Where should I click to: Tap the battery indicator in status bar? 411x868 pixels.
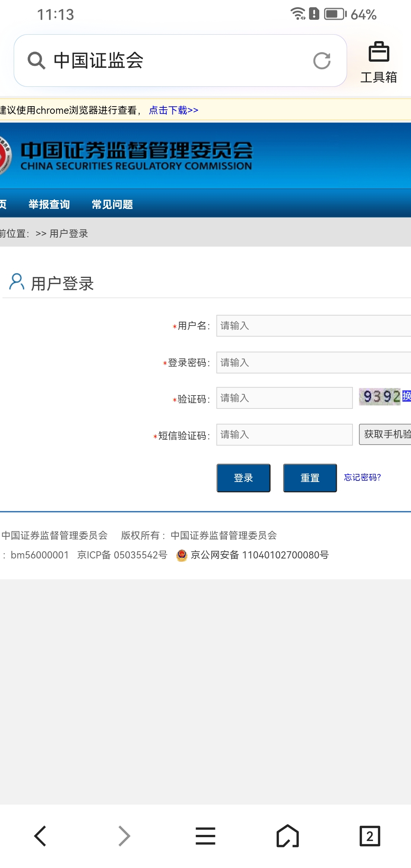pyautogui.click(x=335, y=14)
